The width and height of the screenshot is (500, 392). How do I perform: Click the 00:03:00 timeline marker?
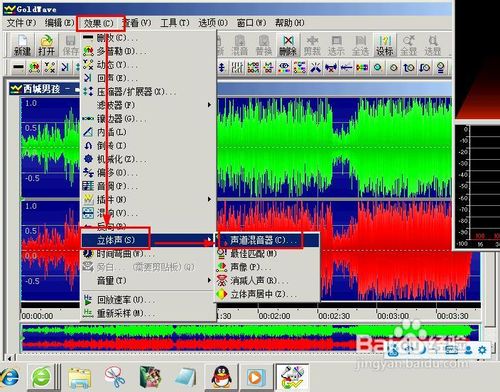pos(393,316)
